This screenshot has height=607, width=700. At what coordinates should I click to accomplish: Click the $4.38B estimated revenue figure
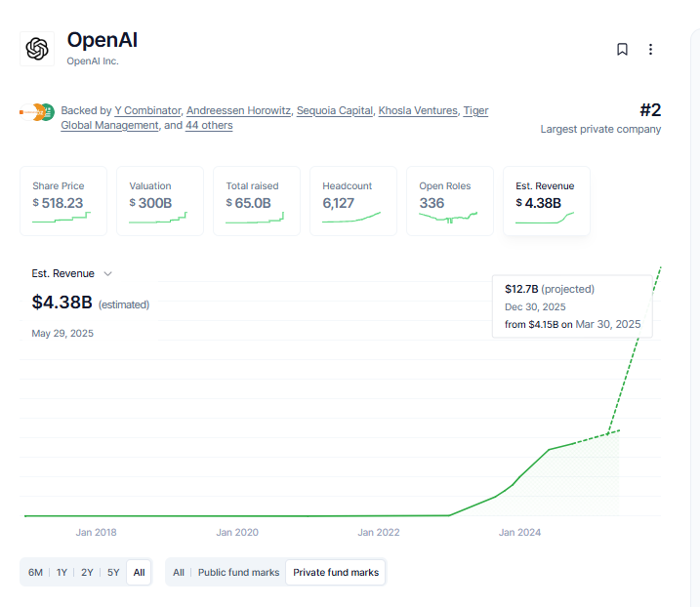click(x=62, y=303)
